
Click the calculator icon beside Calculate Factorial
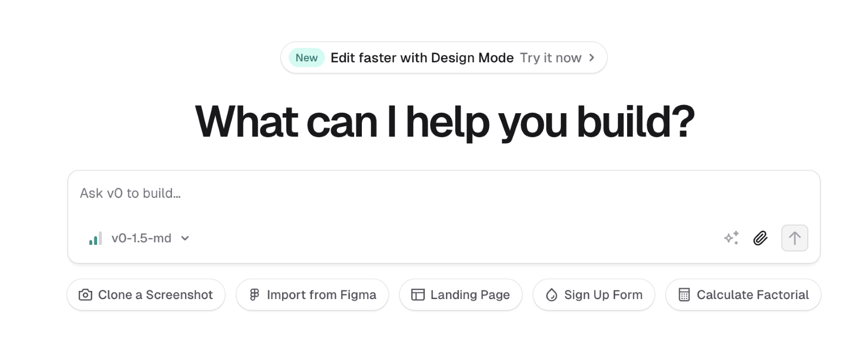pyautogui.click(x=684, y=295)
